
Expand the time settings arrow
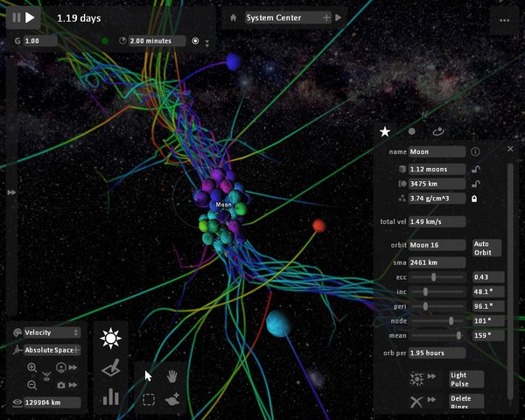point(207,43)
